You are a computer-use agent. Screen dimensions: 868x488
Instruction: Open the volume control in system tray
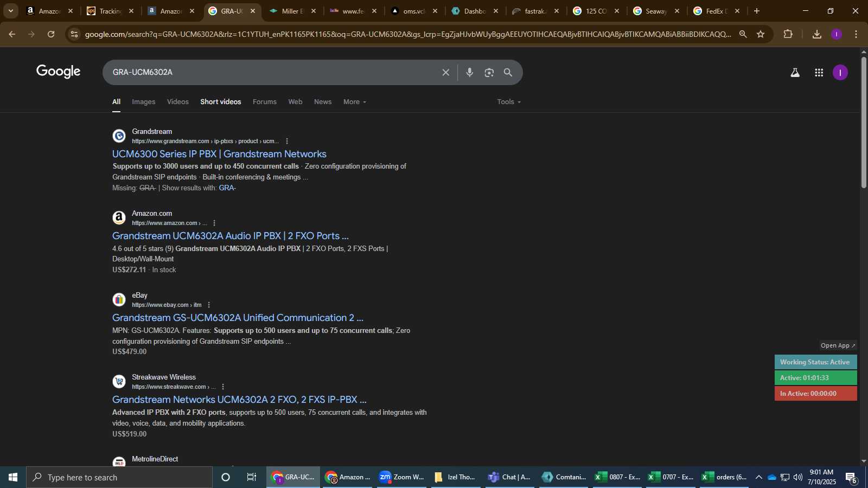coord(798,477)
